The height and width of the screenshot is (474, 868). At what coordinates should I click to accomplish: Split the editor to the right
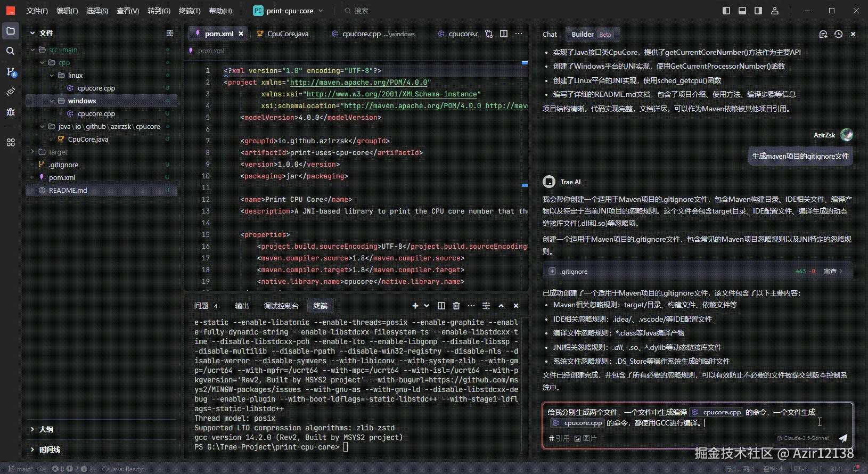504,34
